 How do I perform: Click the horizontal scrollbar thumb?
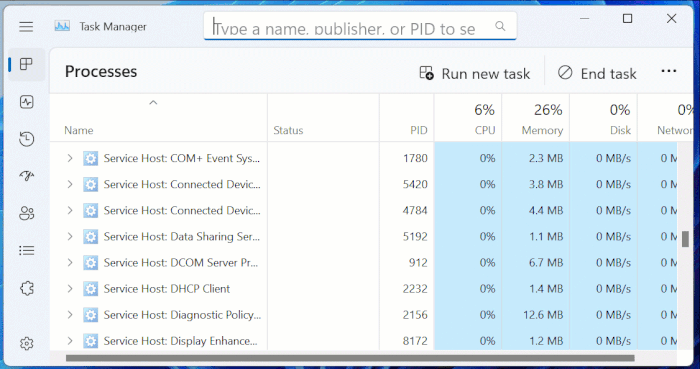[350, 358]
